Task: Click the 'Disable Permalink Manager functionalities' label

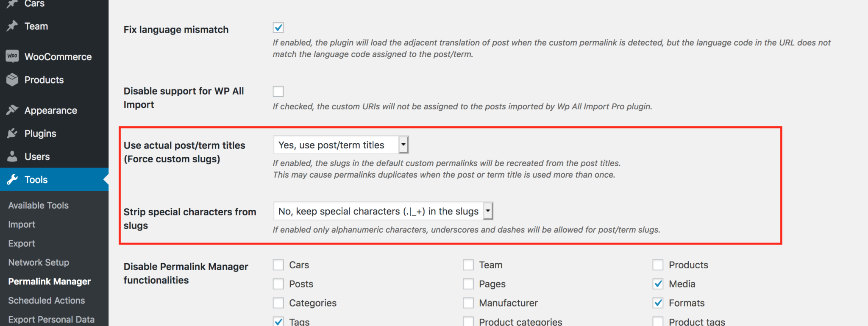Action: pyautogui.click(x=186, y=273)
